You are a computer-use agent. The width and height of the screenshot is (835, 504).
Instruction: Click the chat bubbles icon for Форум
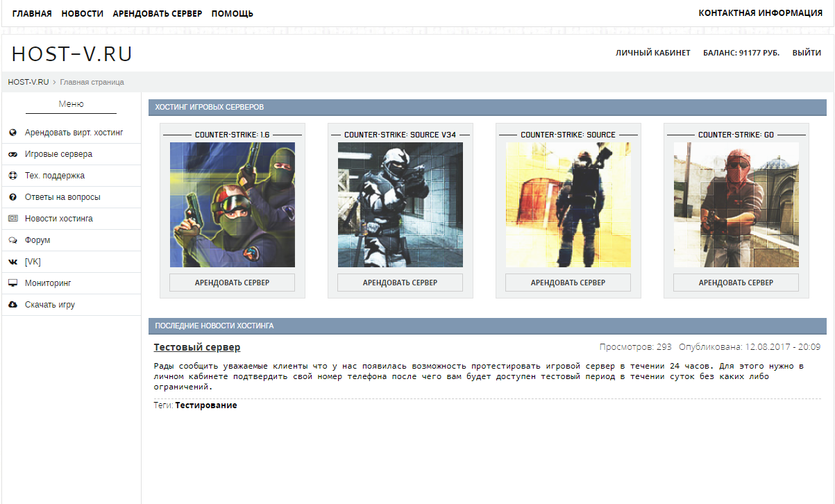pos(12,240)
